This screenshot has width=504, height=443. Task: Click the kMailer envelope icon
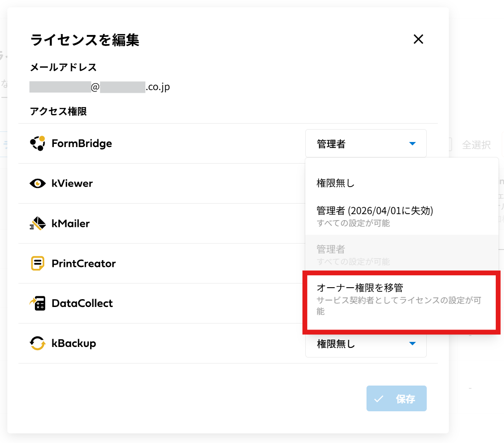[x=37, y=224]
